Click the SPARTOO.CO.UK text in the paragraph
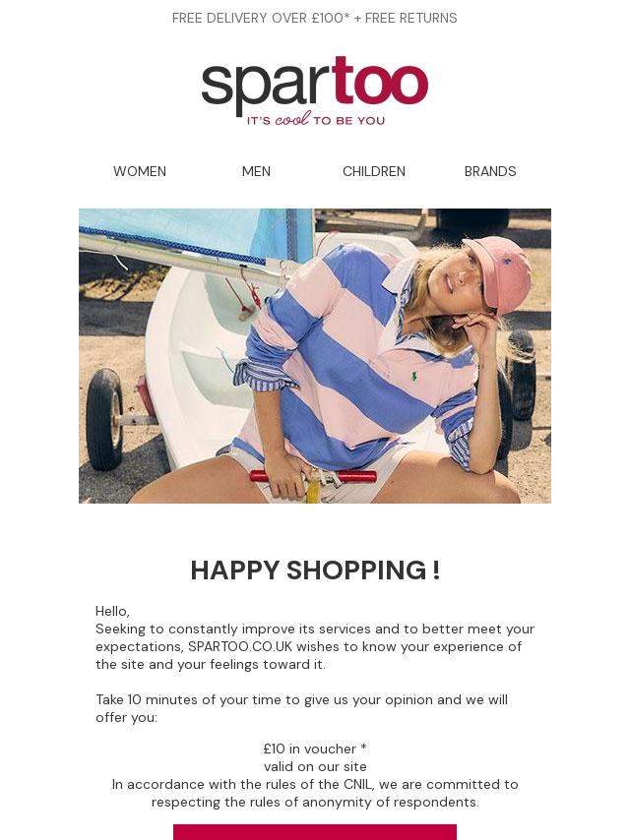This screenshot has height=840, width=630. coord(240,646)
